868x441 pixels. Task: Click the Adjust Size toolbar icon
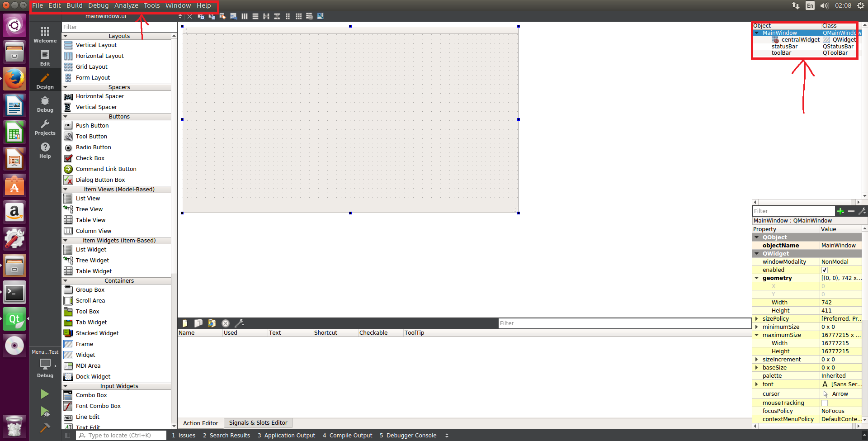point(320,16)
